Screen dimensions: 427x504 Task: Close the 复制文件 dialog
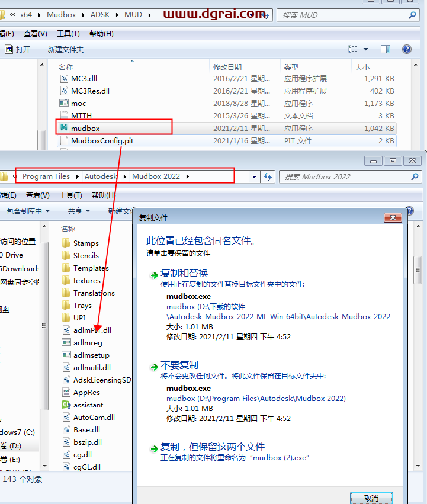(x=393, y=217)
